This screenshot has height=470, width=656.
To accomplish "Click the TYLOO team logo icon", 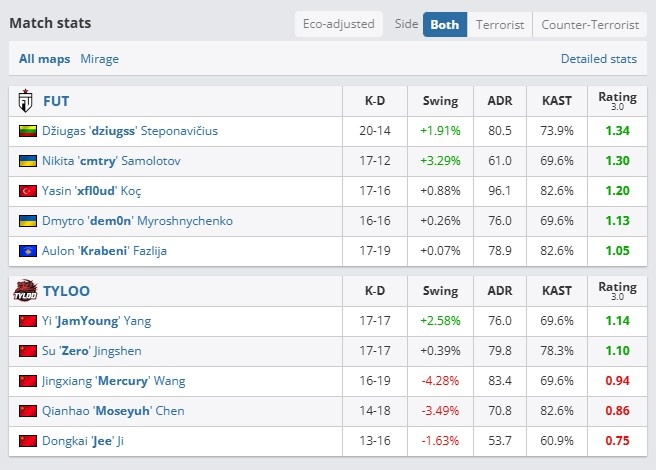I will coord(26,290).
